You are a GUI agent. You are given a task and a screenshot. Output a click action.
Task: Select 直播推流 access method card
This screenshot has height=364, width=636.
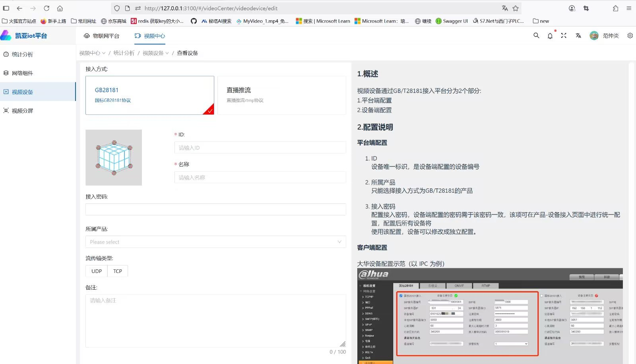(x=281, y=95)
